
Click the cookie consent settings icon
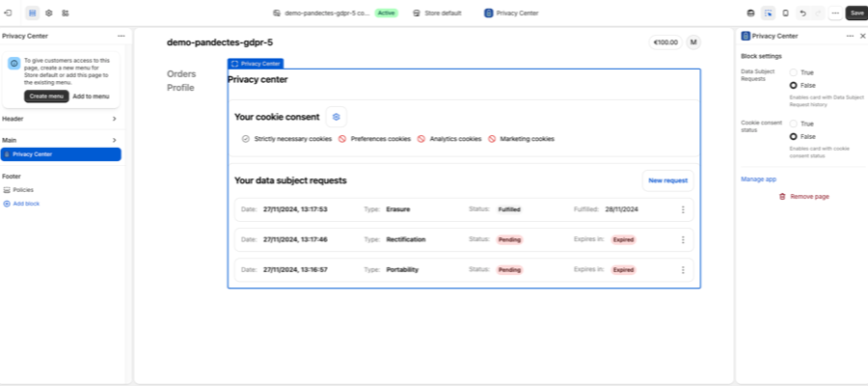(x=336, y=117)
